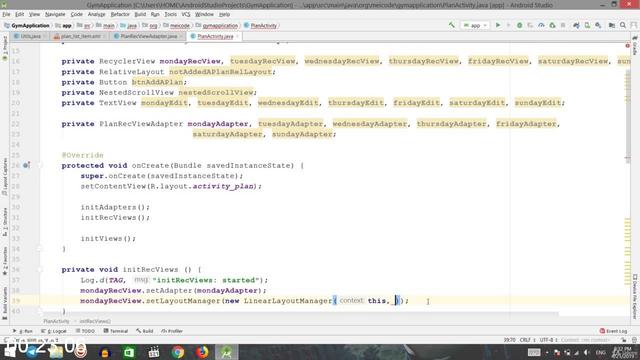
Task: Open the Event Log panel
Action: [x=613, y=331]
